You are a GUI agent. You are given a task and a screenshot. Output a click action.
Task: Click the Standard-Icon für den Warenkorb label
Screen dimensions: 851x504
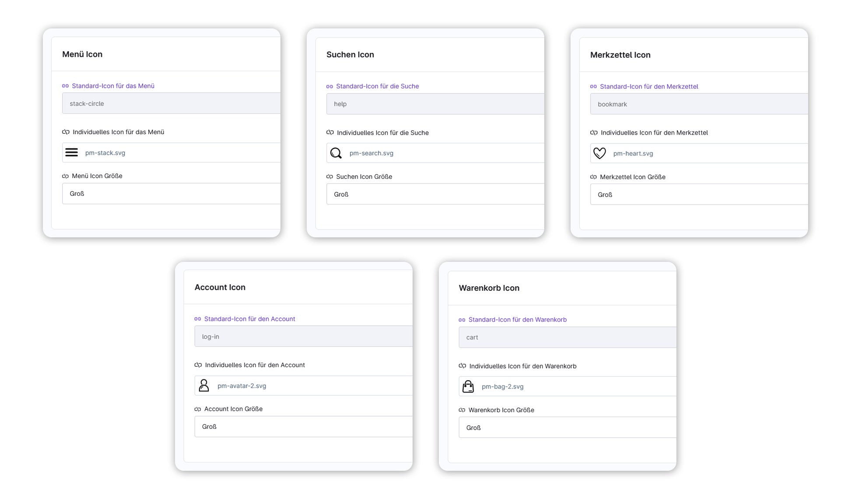[517, 320]
